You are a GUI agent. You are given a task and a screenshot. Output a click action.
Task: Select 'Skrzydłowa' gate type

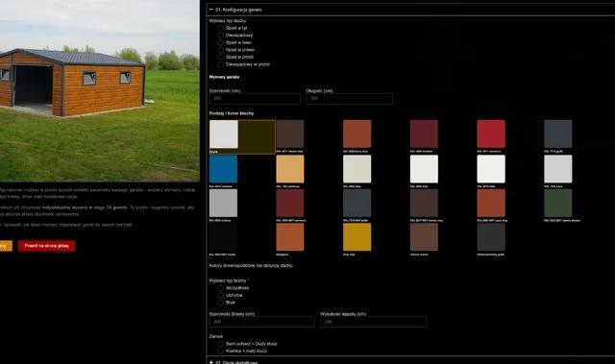click(220, 288)
